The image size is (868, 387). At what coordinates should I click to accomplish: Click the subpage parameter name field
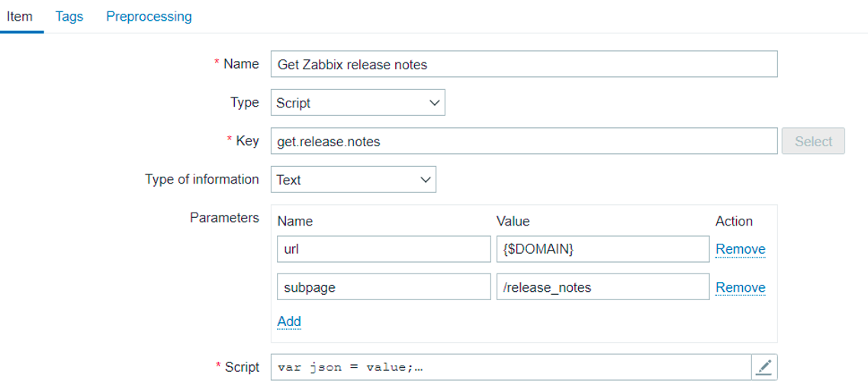pyautogui.click(x=384, y=287)
